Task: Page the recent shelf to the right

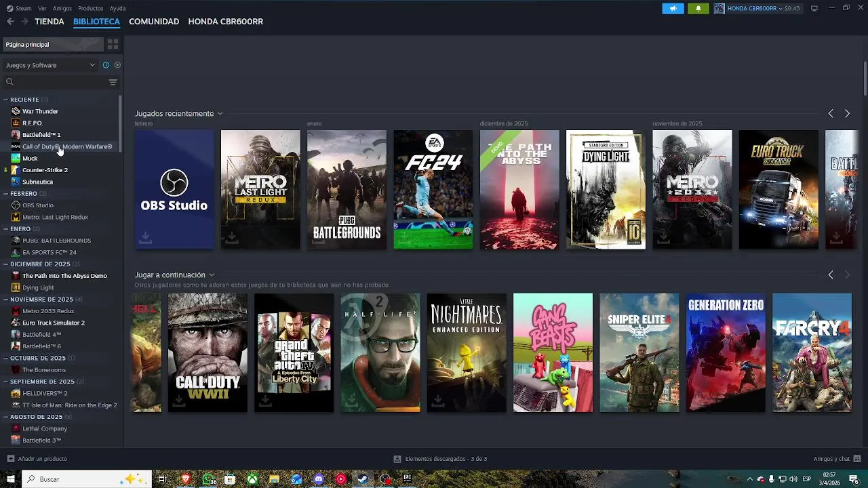Action: [847, 114]
